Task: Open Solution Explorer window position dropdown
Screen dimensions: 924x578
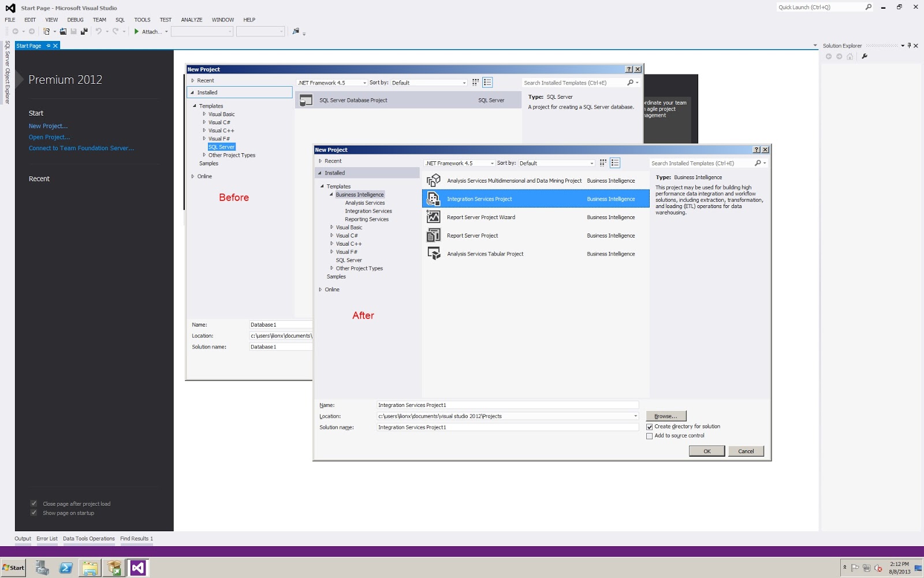Action: coord(903,46)
